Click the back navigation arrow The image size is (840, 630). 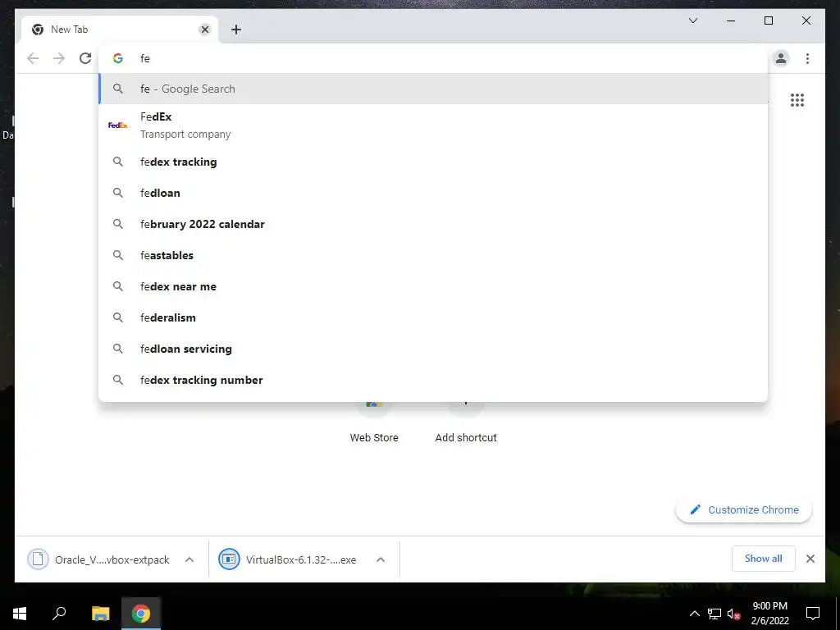[33, 58]
